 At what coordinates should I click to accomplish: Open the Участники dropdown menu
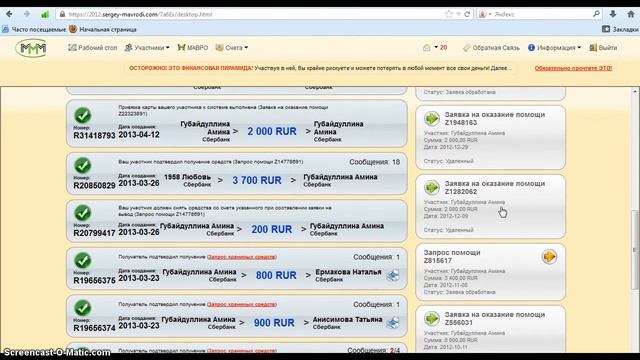coord(147,48)
